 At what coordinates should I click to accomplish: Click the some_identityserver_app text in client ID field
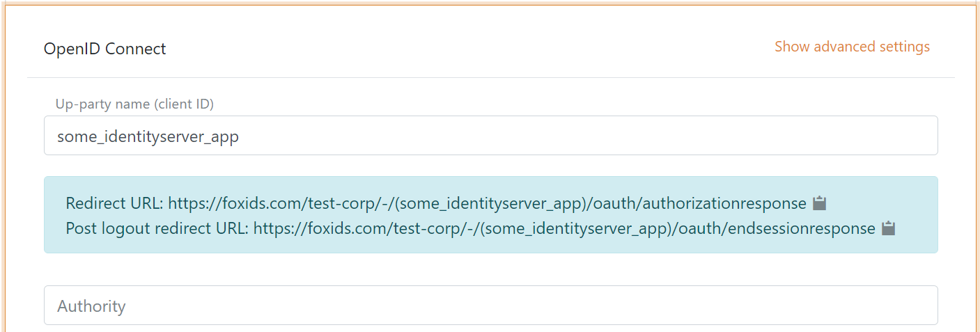click(x=148, y=137)
